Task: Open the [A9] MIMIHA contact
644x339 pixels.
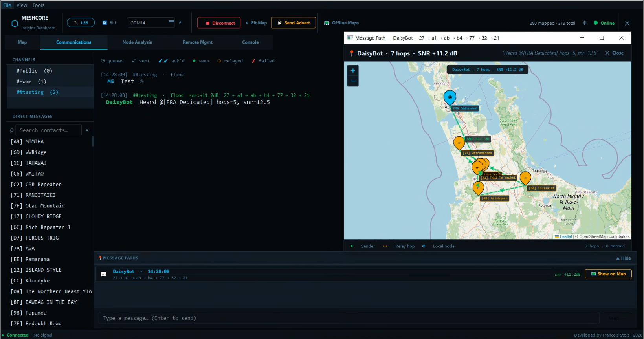Action: click(x=50, y=142)
